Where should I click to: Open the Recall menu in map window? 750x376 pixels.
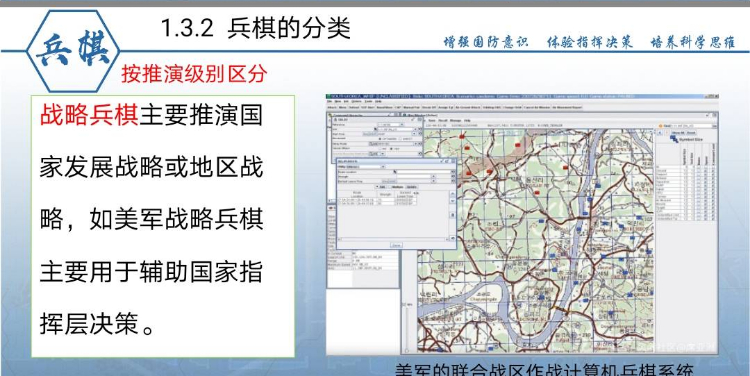point(442,120)
